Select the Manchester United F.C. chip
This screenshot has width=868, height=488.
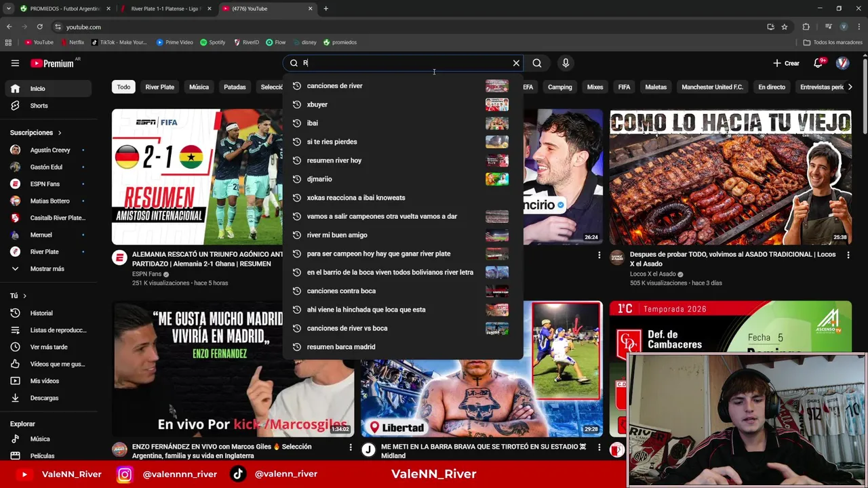click(x=712, y=87)
